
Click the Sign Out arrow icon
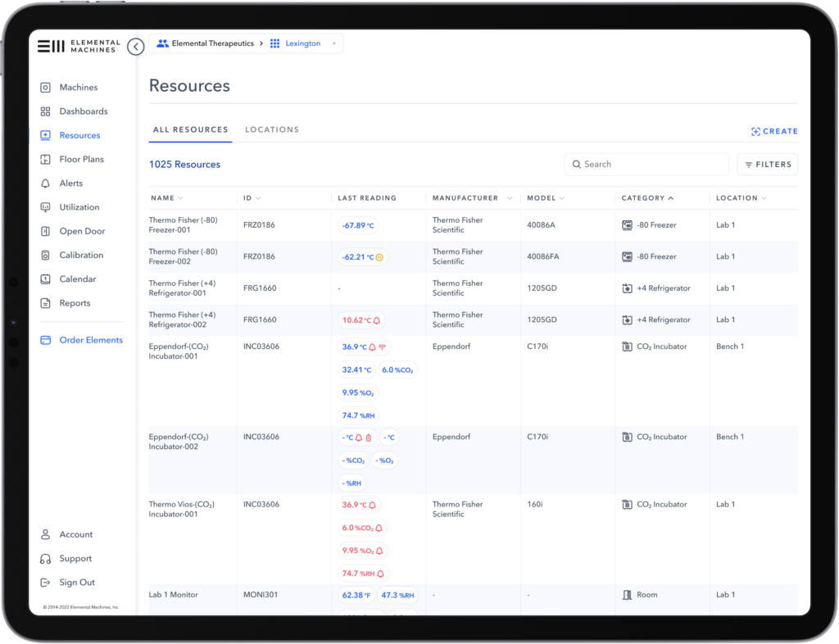[46, 583]
